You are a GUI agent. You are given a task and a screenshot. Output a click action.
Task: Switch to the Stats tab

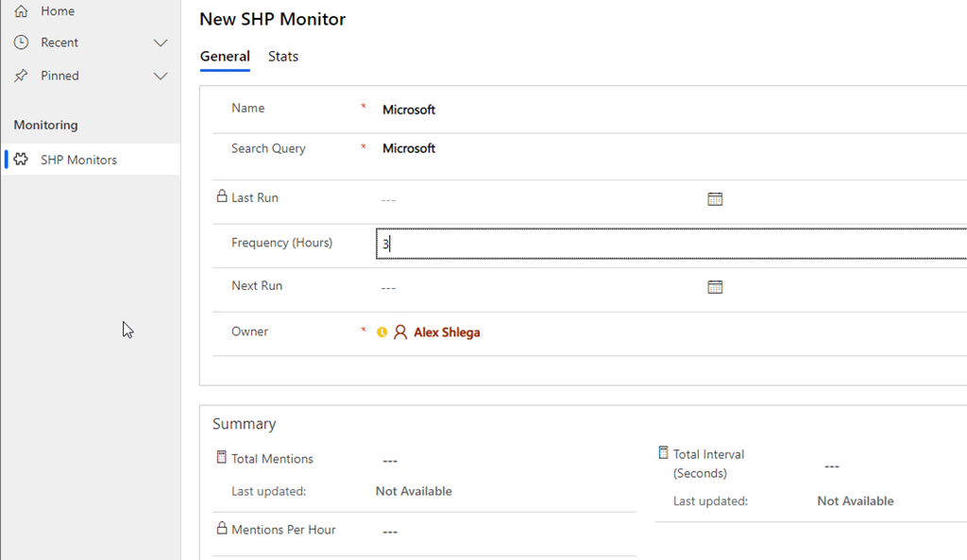(x=283, y=57)
